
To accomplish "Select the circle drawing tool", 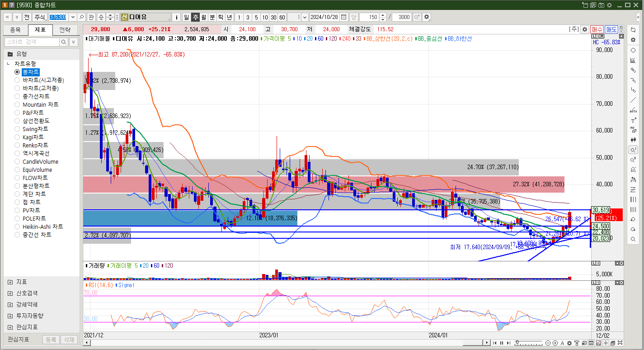I will coord(633,50).
